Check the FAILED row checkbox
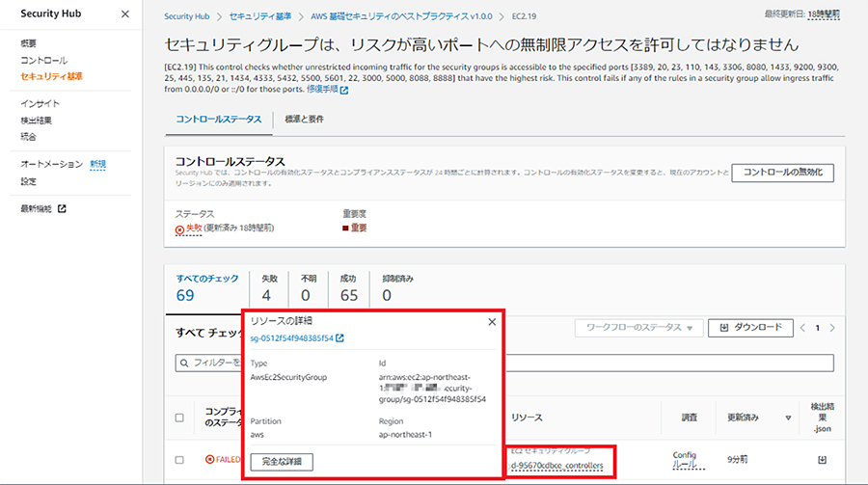The width and height of the screenshot is (868, 485). [179, 460]
